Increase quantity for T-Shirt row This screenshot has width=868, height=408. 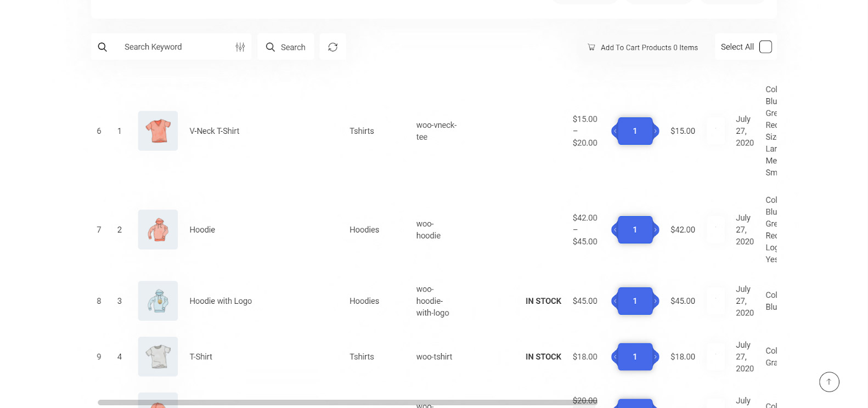click(655, 357)
